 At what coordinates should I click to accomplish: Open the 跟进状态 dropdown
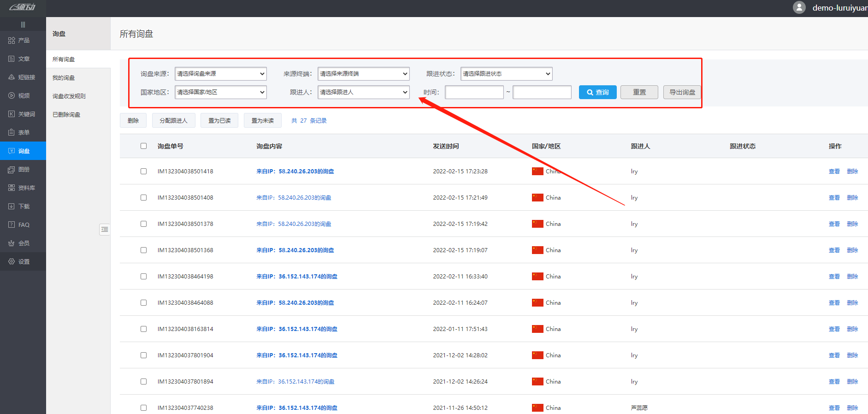tap(506, 74)
